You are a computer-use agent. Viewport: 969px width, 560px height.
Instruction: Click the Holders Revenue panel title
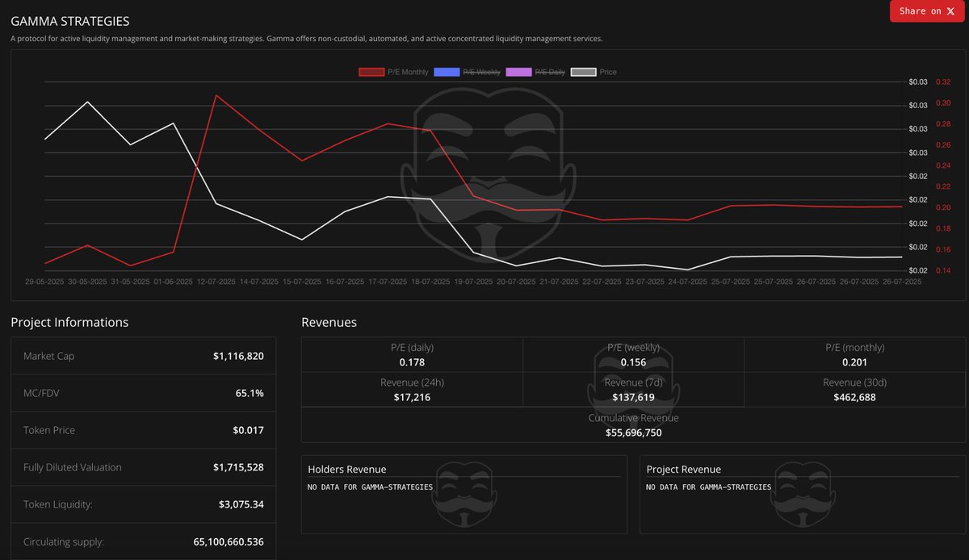pos(347,470)
